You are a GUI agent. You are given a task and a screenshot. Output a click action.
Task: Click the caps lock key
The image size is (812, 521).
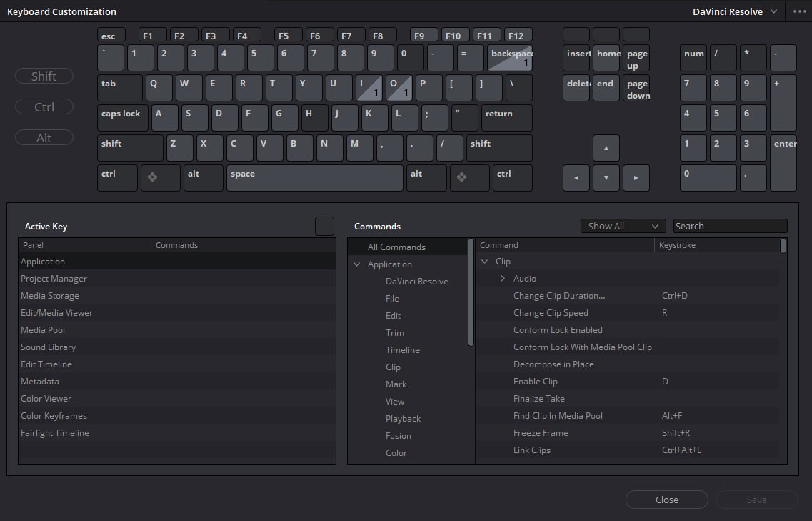point(123,118)
